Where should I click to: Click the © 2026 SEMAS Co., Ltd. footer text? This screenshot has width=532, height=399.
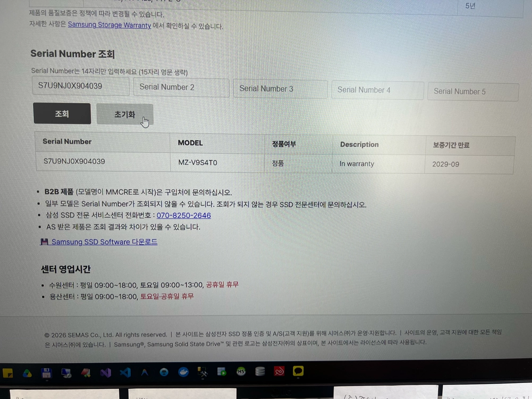click(106, 335)
